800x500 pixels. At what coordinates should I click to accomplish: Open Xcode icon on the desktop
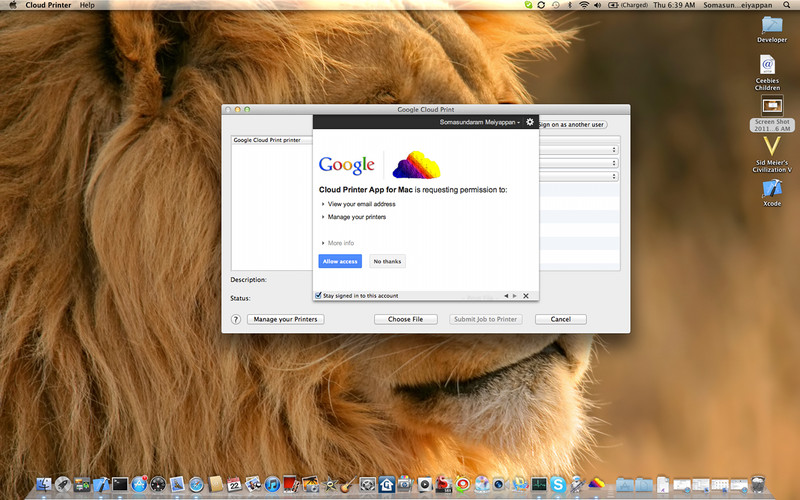(771, 189)
